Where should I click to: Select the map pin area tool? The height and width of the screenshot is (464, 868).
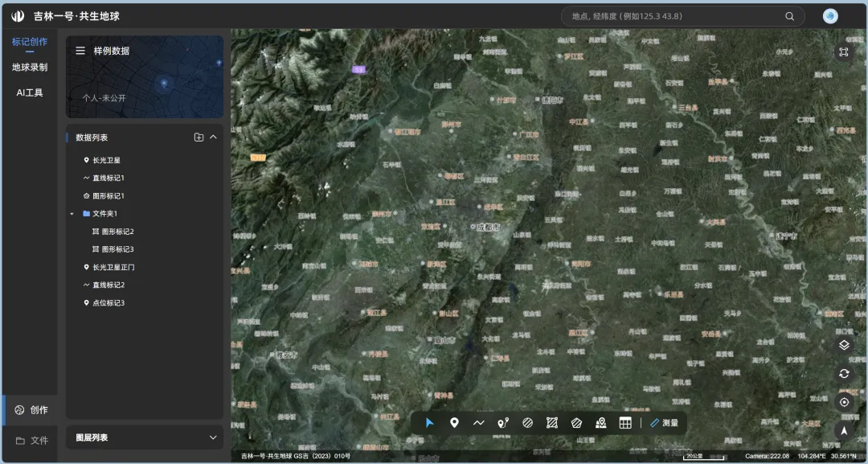coord(600,423)
